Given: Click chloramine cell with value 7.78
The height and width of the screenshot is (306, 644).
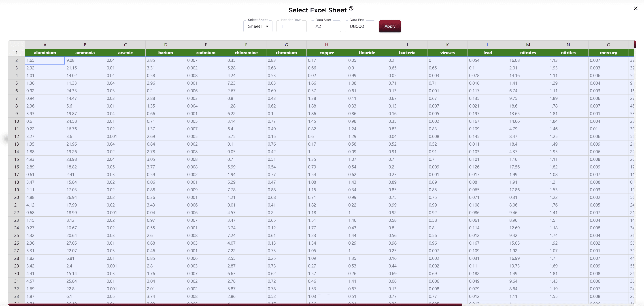Looking at the screenshot, I should pyautogui.click(x=246, y=190).
